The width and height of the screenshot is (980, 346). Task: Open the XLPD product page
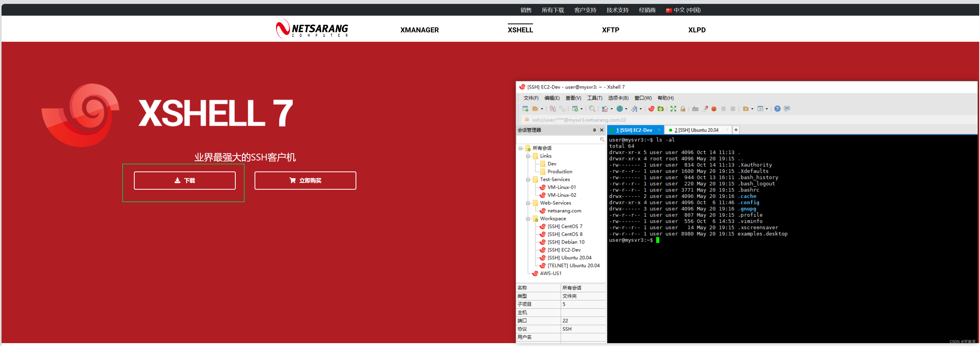(x=696, y=30)
